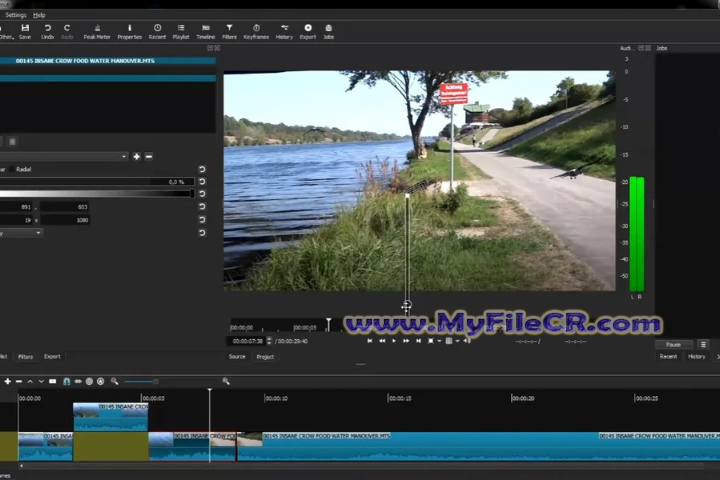
Task: Select the upper-track clip on timeline
Action: (x=111, y=417)
